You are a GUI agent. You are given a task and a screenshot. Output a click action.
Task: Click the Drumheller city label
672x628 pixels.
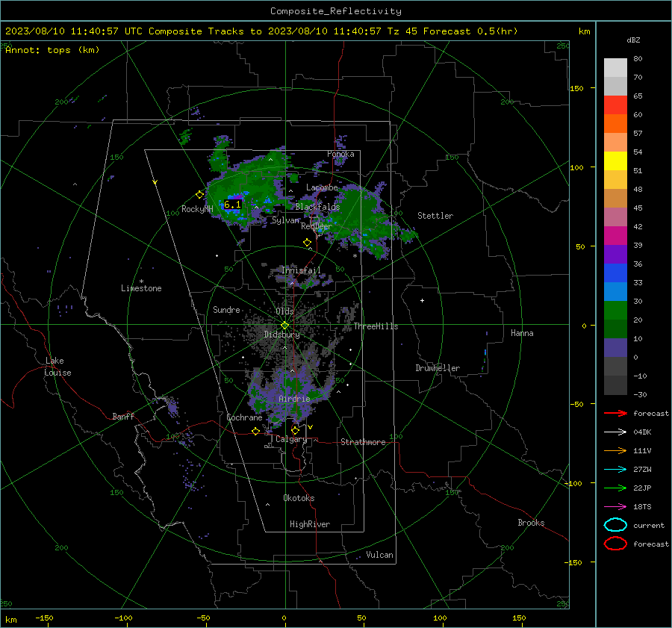tap(438, 368)
